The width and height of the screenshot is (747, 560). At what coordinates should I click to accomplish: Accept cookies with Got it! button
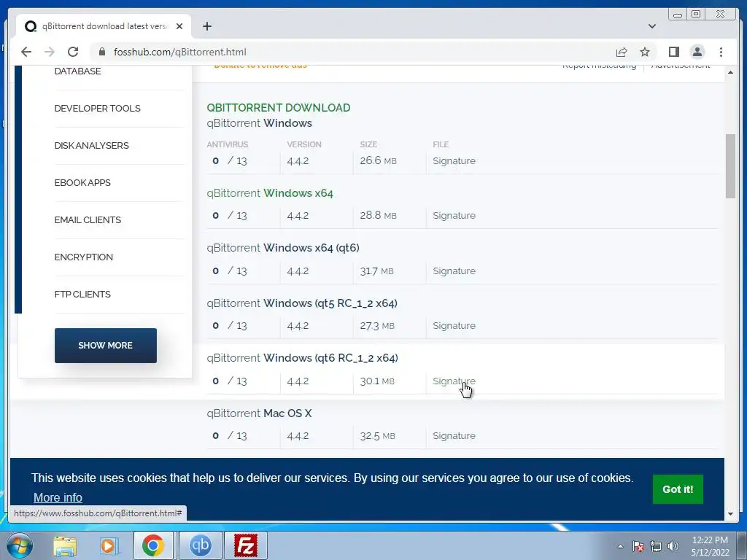678,489
